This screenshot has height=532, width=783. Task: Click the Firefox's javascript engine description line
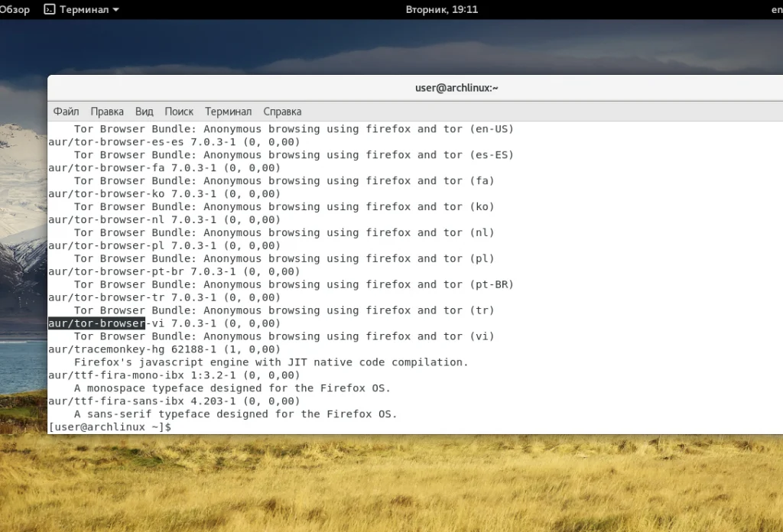[271, 362]
